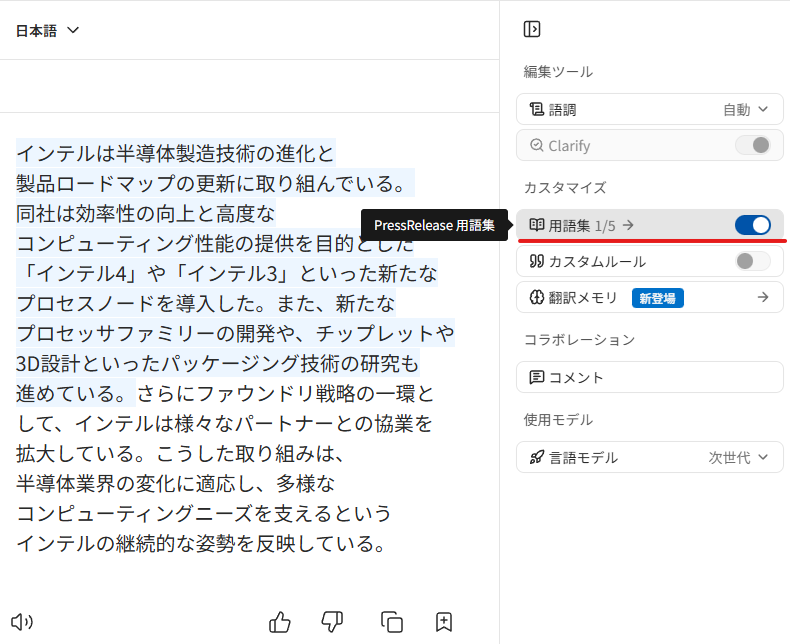Expand the 語調 自動 dropdown
The width and height of the screenshot is (790, 644).
coord(746,109)
